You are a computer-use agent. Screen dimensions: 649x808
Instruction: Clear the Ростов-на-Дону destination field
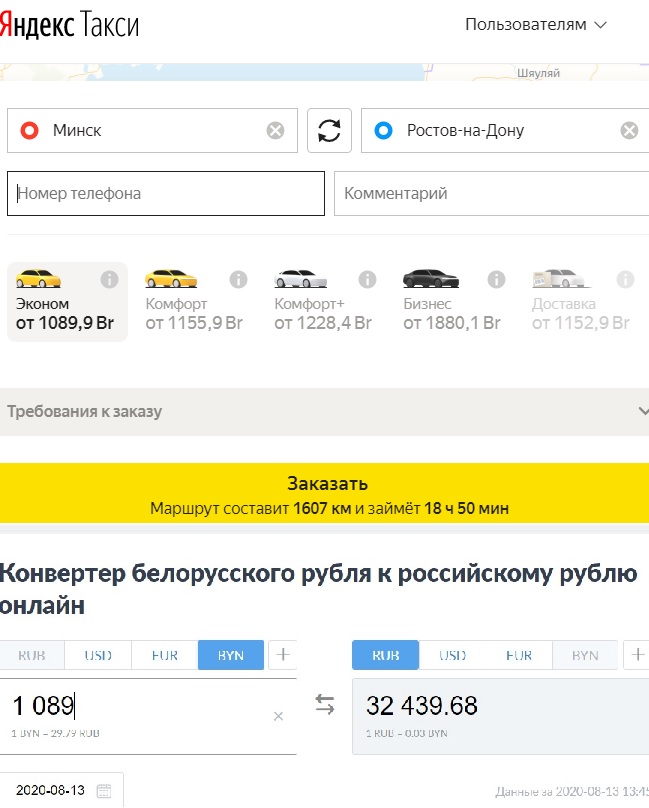(x=629, y=130)
